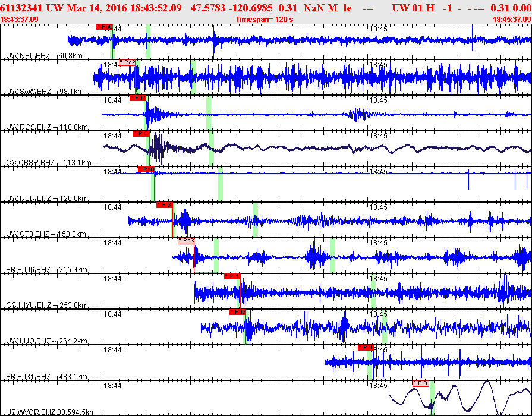The image size is (532, 416).
Task: Click station label US WVOR BHZ 00 594.5km
Action: (51, 412)
